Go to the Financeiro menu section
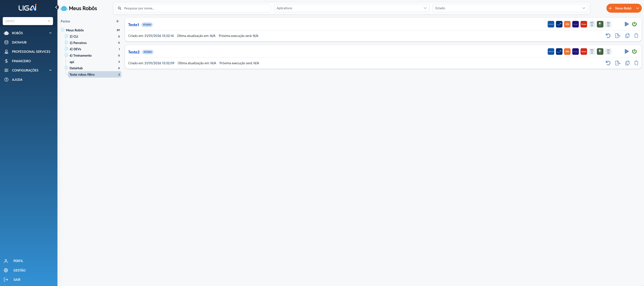 tap(21, 61)
